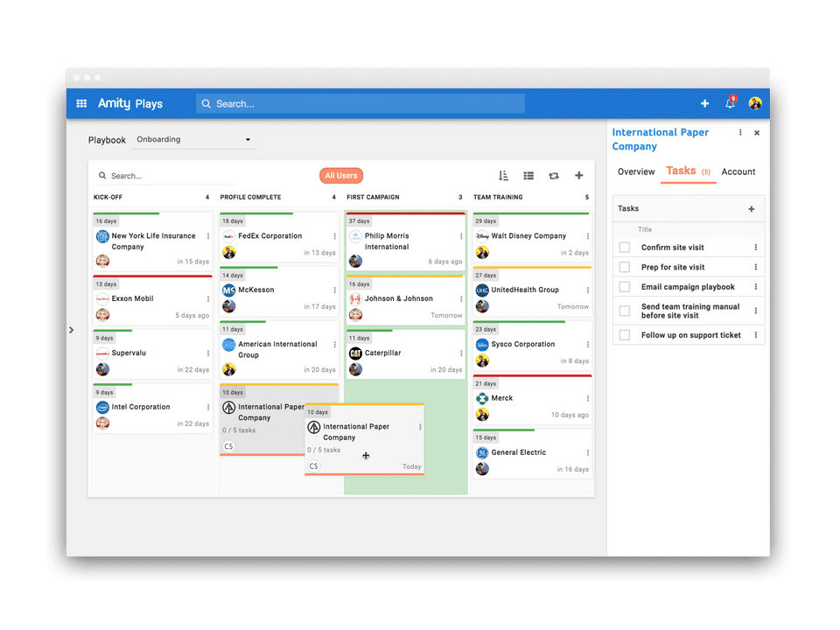Switch to the Account tab
The image size is (840, 630).
pyautogui.click(x=738, y=172)
